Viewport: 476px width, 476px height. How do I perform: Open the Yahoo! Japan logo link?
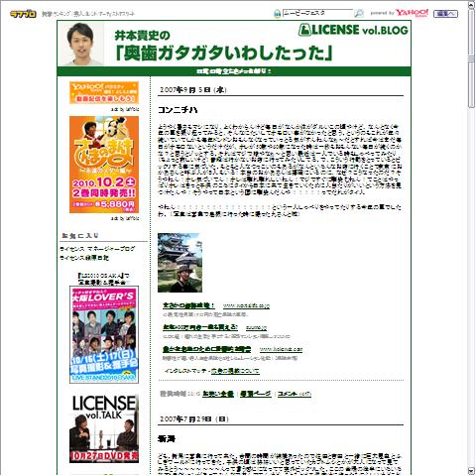click(412, 13)
